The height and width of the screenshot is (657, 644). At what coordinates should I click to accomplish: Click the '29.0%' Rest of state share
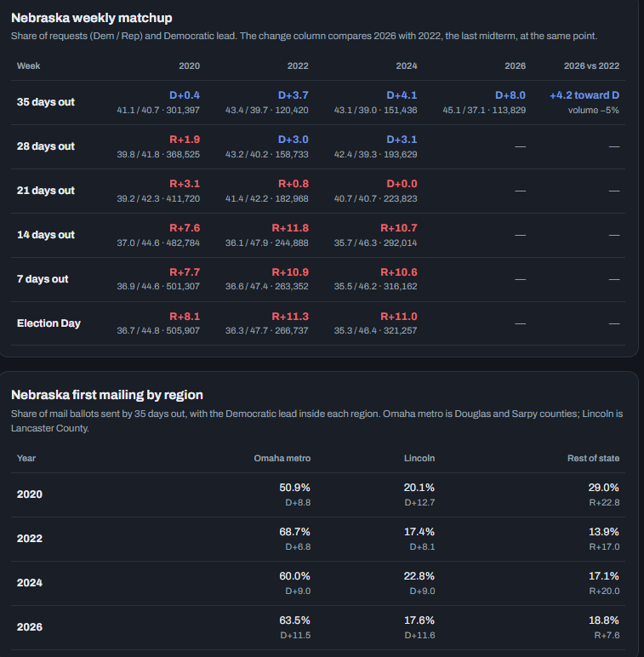coord(604,488)
